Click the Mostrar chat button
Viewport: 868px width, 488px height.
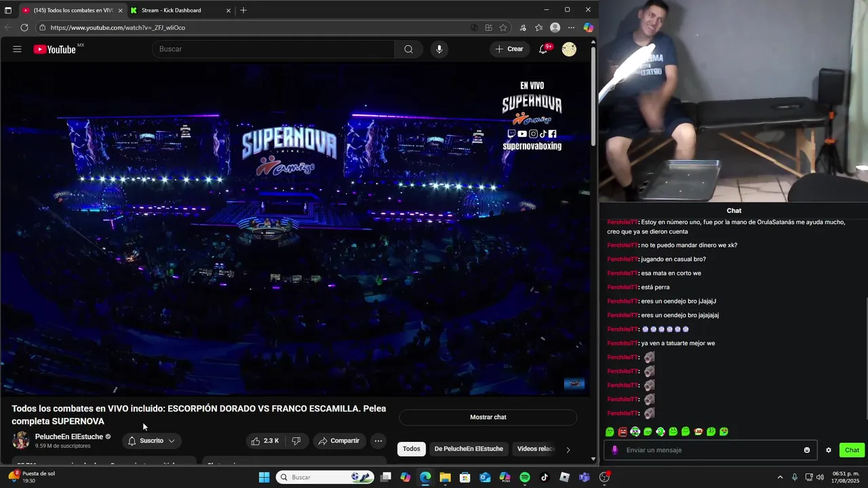click(488, 417)
